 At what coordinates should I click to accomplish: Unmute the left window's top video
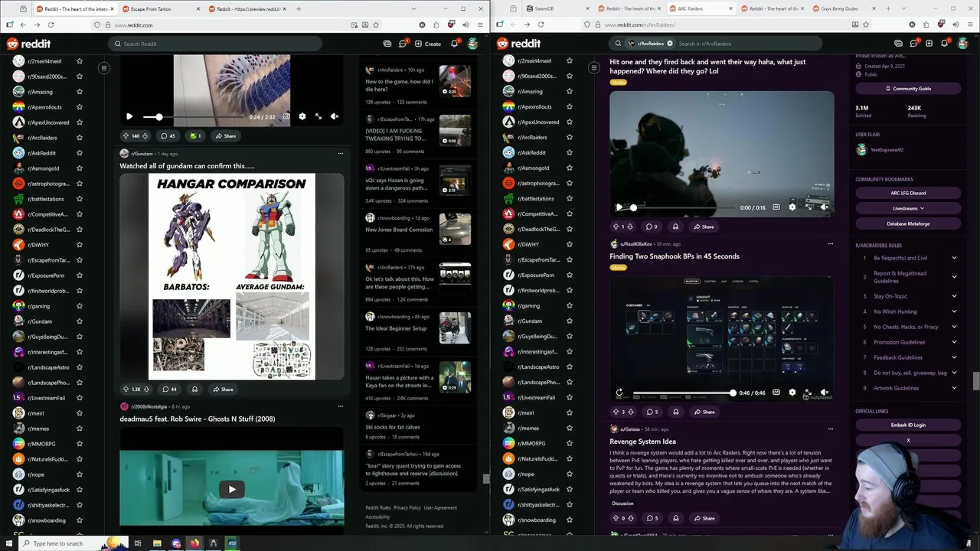coord(335,116)
